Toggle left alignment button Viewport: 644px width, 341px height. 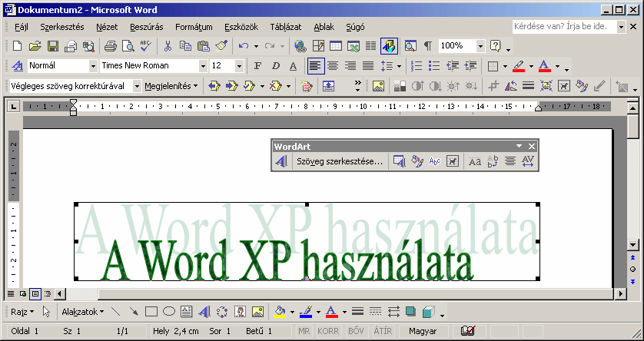[x=315, y=65]
